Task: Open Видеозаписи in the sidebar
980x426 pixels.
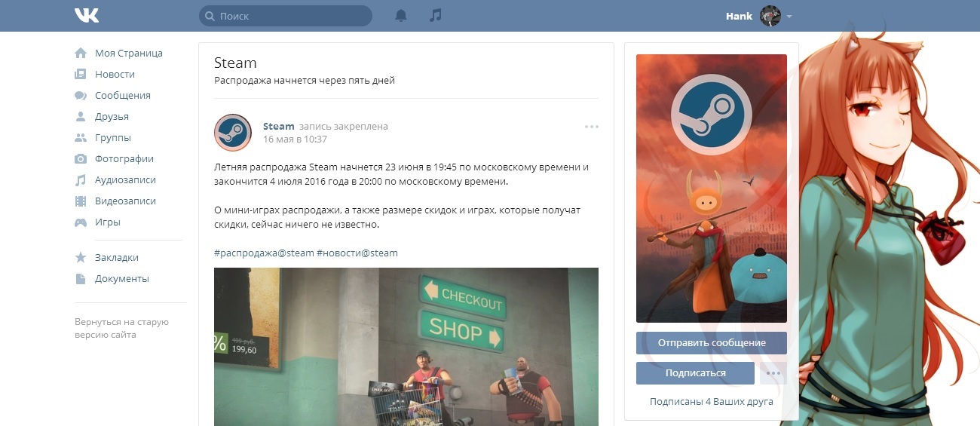Action: coord(125,201)
